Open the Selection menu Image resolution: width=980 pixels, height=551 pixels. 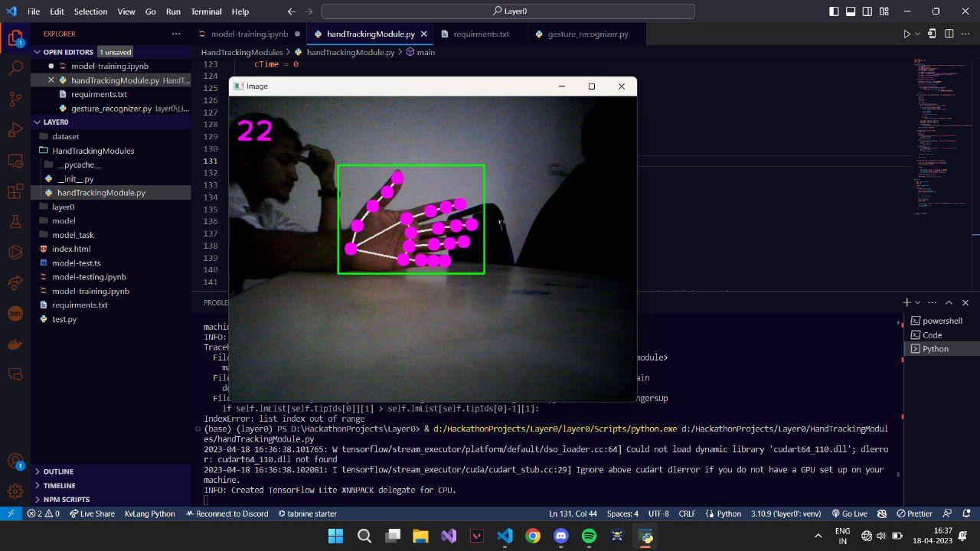(90, 11)
